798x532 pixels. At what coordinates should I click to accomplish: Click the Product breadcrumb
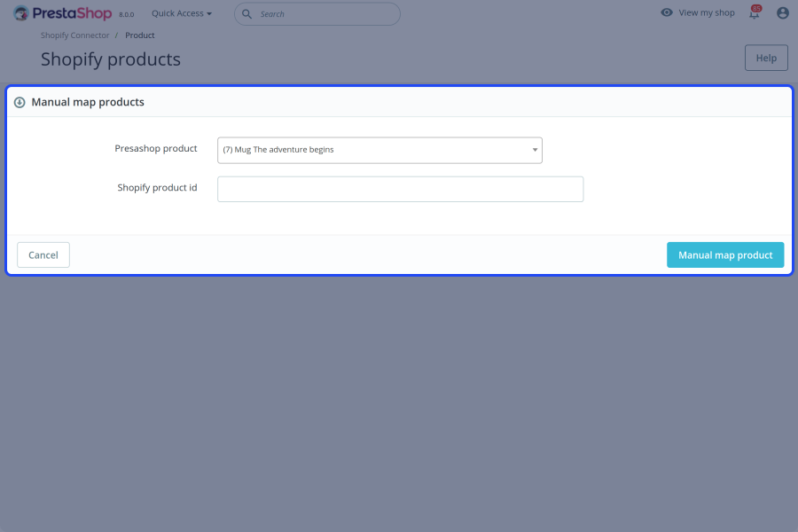pos(139,35)
